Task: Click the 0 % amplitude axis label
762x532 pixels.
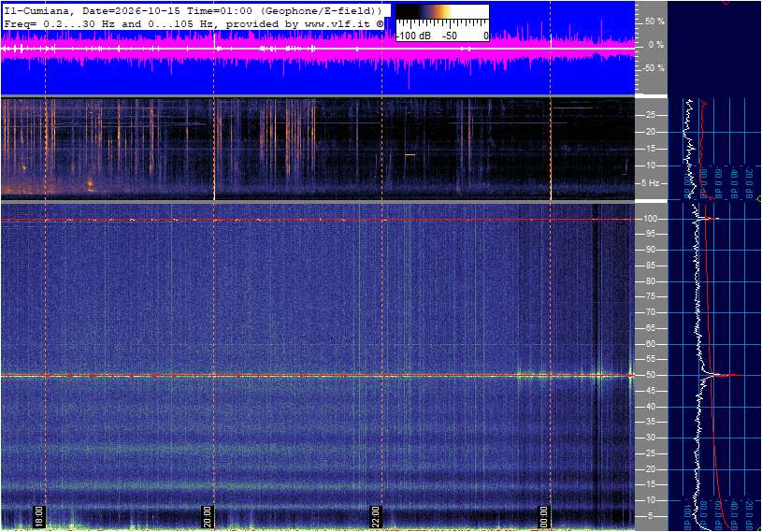Action: [x=655, y=45]
